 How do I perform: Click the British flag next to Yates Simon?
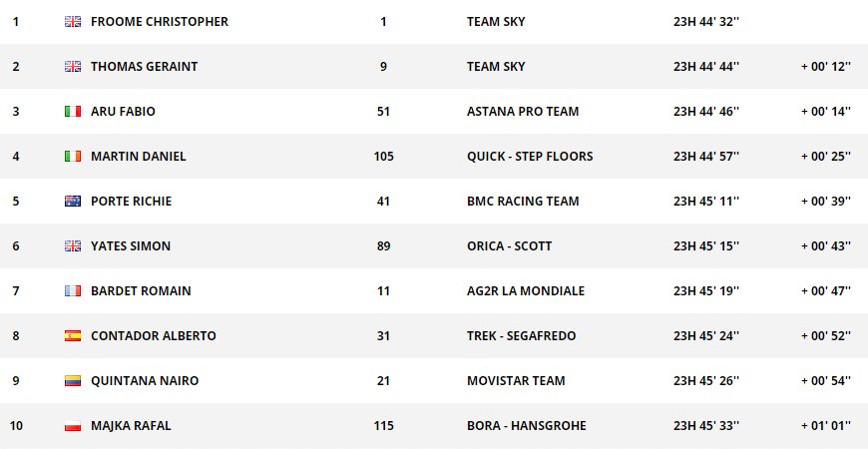72,246
